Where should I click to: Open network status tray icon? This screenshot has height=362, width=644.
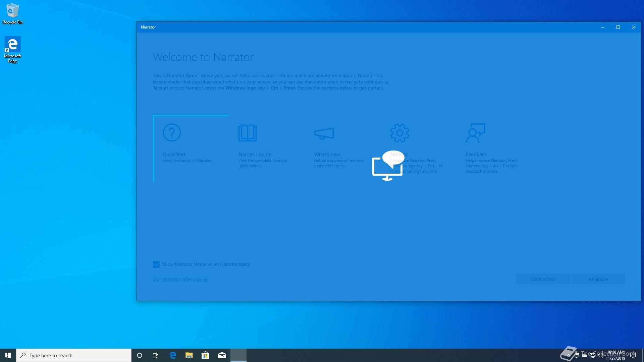pyautogui.click(x=593, y=355)
